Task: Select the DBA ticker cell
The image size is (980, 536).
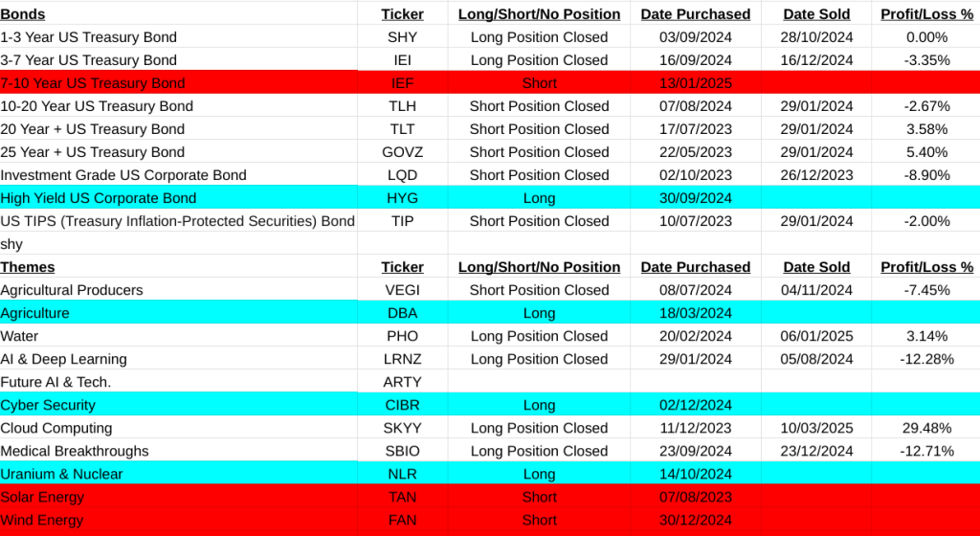Action: [x=402, y=313]
